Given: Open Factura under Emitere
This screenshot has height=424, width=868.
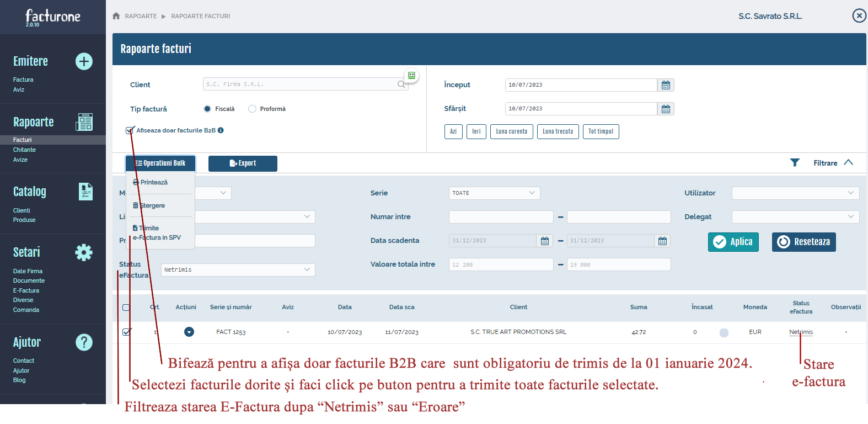Looking at the screenshot, I should coord(23,79).
